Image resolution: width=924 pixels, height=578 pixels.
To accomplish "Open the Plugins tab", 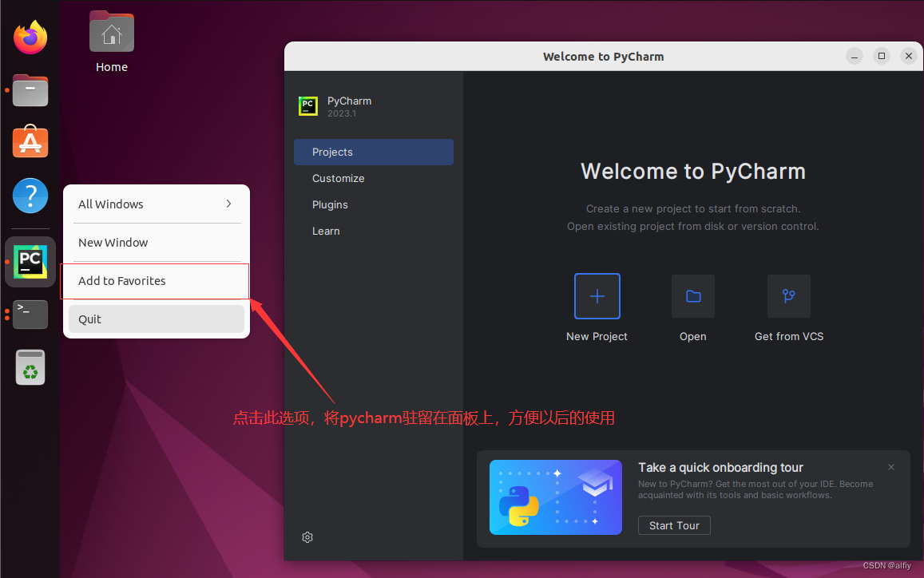I will [374, 205].
